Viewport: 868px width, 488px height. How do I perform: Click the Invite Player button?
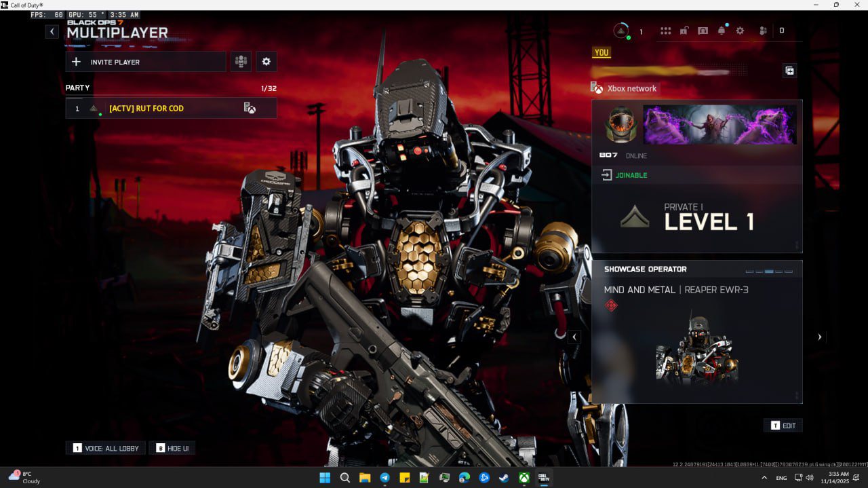coord(145,61)
